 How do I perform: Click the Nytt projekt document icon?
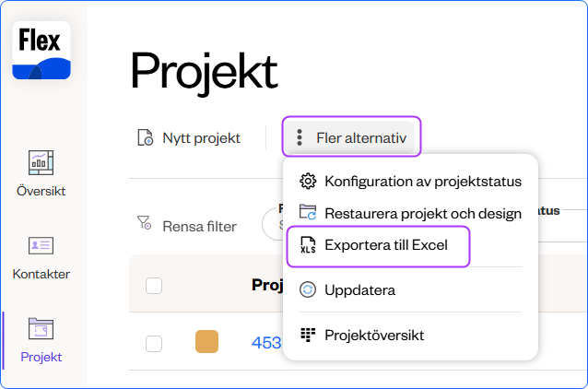pyautogui.click(x=145, y=138)
